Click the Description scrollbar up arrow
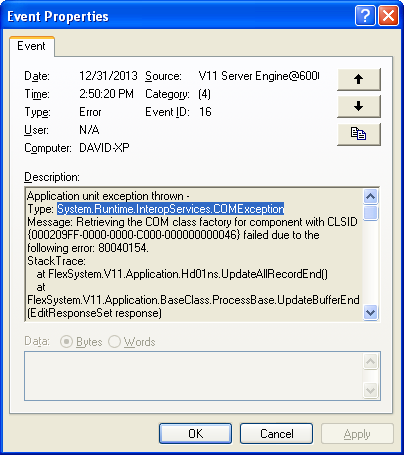The image size is (404, 455). click(x=371, y=196)
